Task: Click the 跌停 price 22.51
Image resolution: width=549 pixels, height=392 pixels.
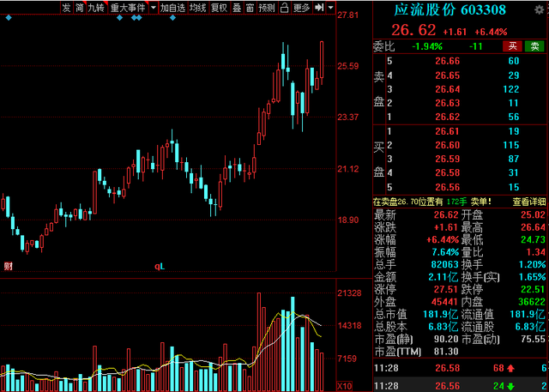Action: tap(533, 289)
